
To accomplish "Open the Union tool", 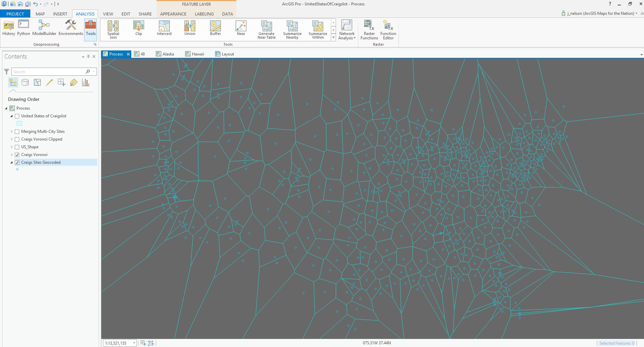I will click(190, 28).
